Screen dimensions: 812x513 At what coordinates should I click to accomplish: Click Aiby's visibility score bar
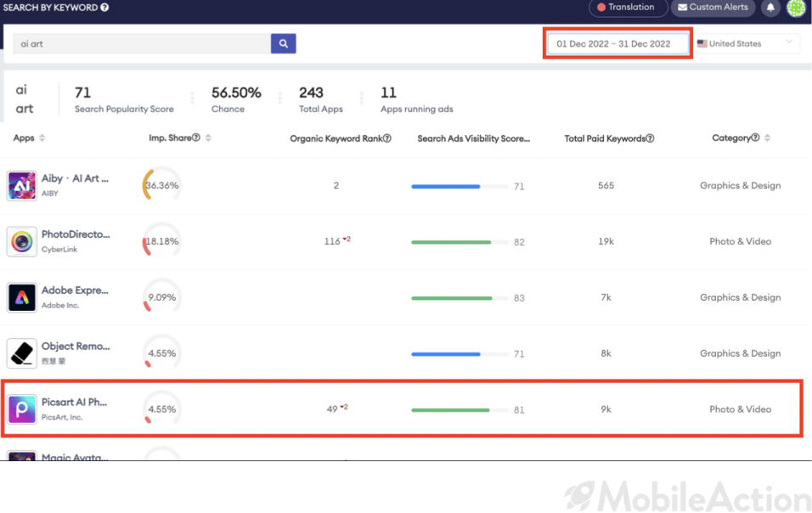[x=460, y=186]
